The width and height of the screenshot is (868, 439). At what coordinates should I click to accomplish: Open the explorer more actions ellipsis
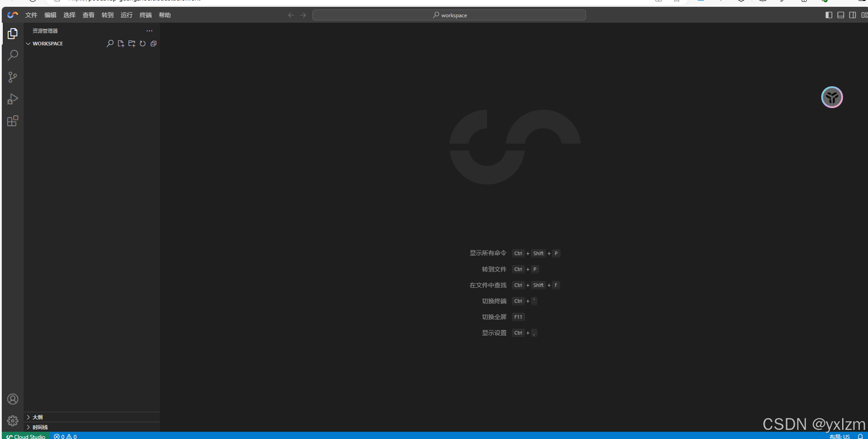click(149, 31)
